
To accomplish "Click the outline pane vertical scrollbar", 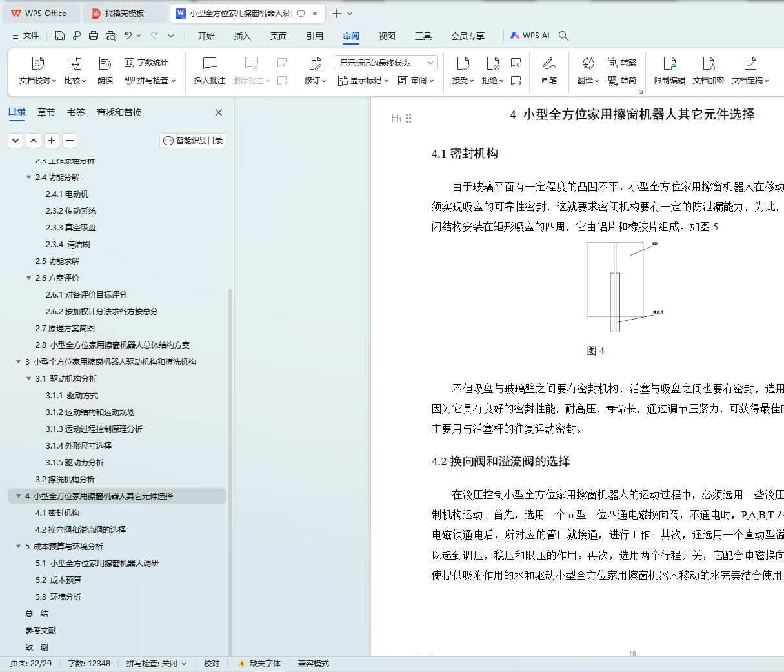I will pyautogui.click(x=230, y=471).
